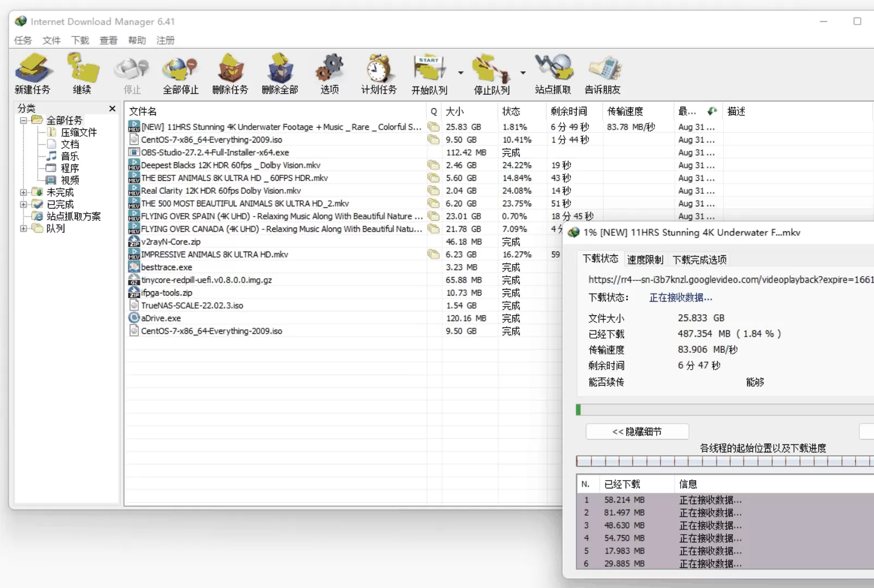Select thread 2 row with 81.497 MB
The width and height of the screenshot is (874, 588).
pos(725,513)
